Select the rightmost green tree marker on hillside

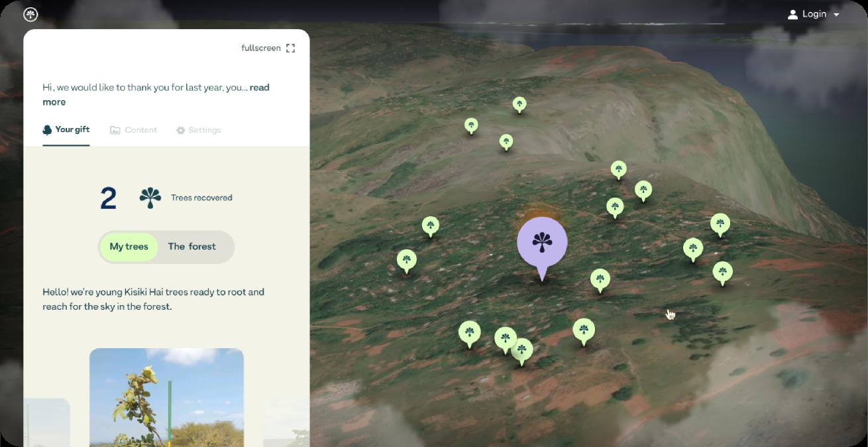pos(722,273)
